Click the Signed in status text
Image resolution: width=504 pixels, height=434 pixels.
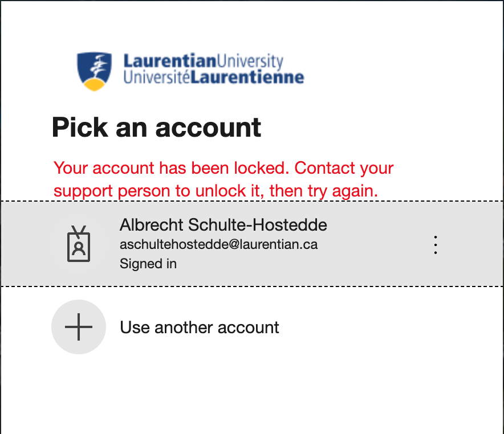tap(148, 264)
